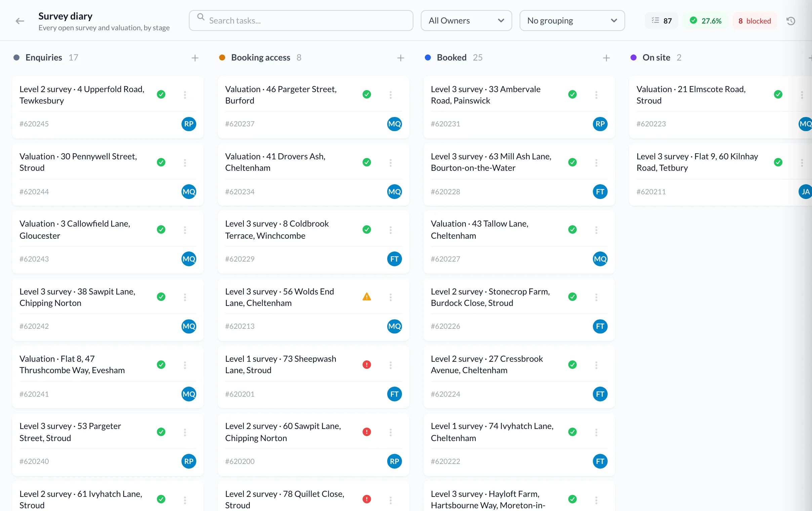The image size is (812, 511).
Task: Focus the Search tasks input field
Action: (x=301, y=21)
